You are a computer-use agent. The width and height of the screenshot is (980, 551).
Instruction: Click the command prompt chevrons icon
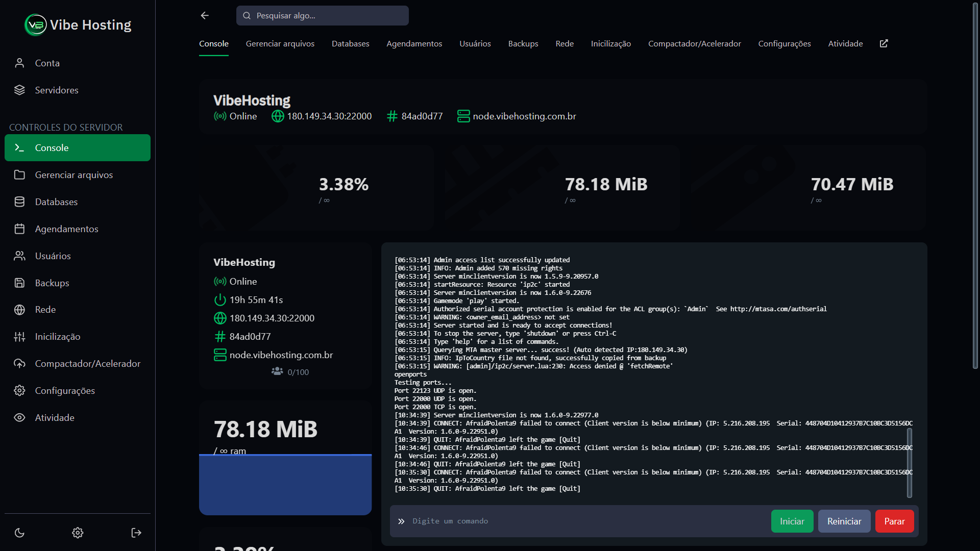click(401, 521)
